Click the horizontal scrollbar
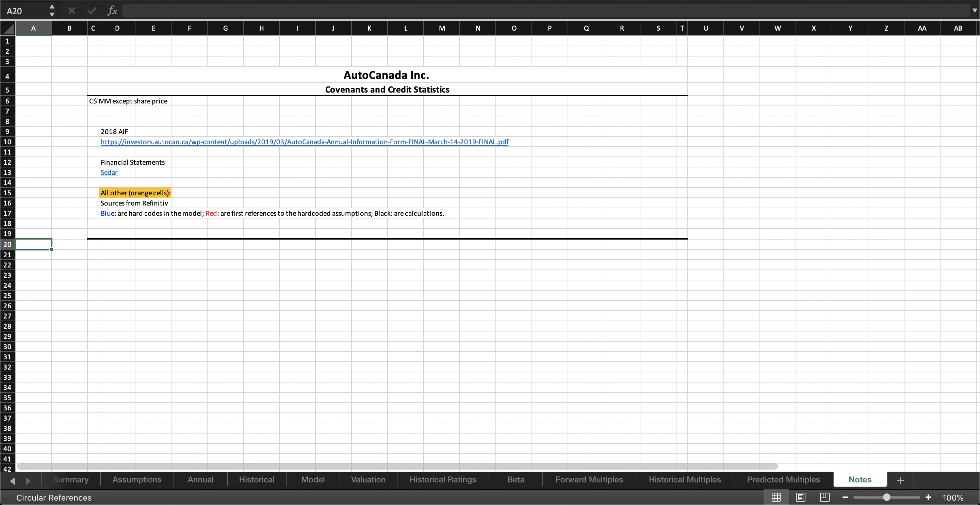Viewport: 980px width, 505px height. tap(397, 466)
